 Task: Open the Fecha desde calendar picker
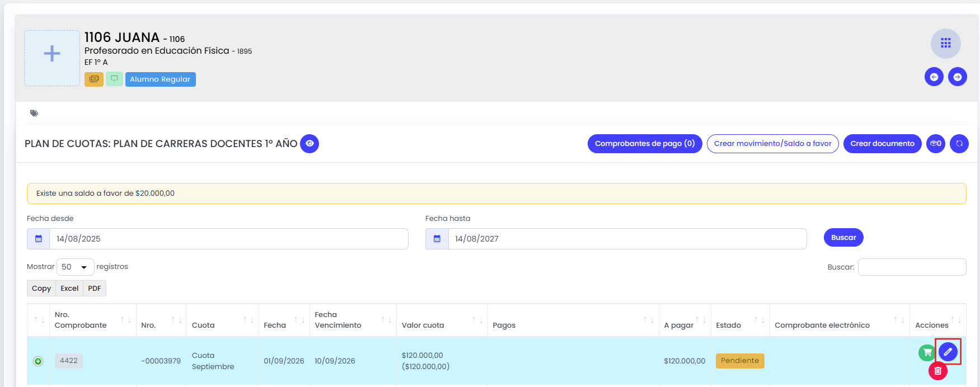click(39, 239)
